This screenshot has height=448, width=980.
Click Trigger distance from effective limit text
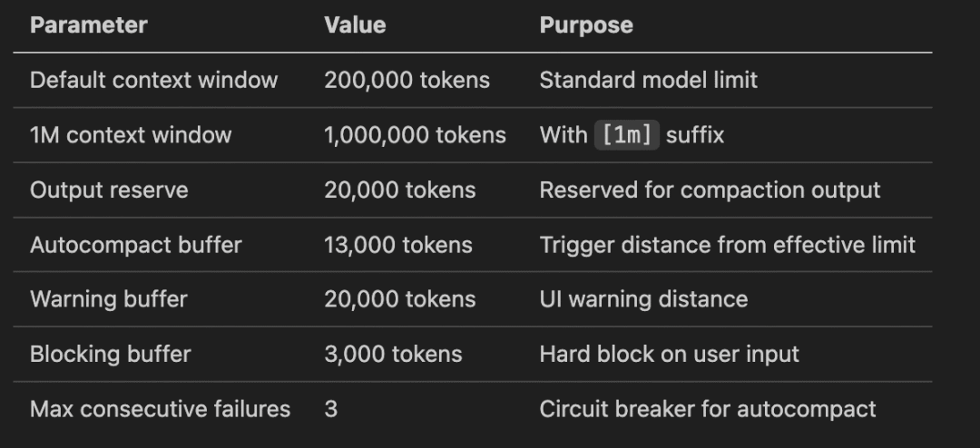click(728, 245)
